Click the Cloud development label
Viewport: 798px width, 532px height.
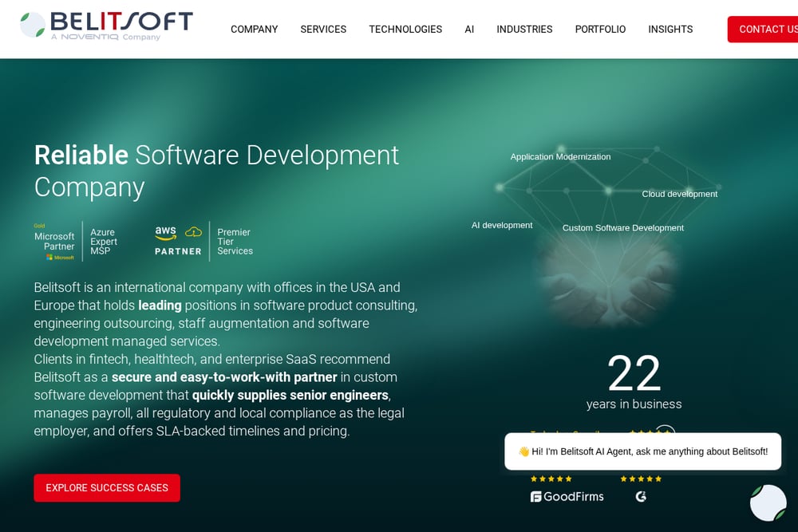click(x=679, y=194)
